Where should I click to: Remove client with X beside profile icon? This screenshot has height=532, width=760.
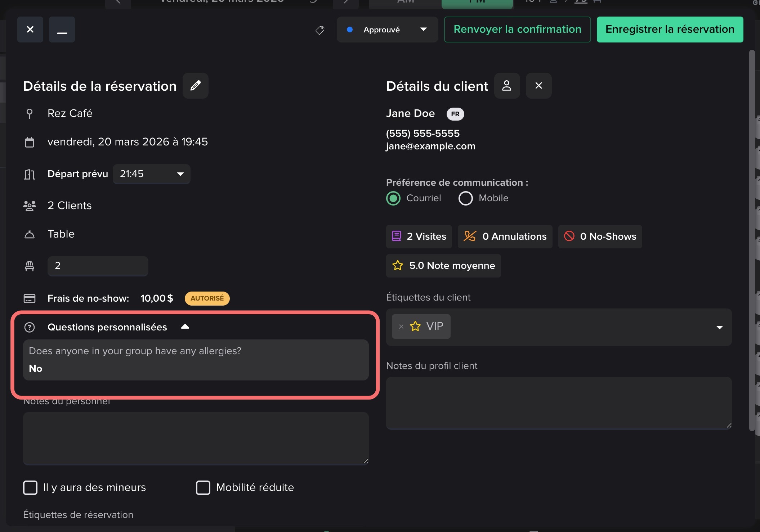538,86
